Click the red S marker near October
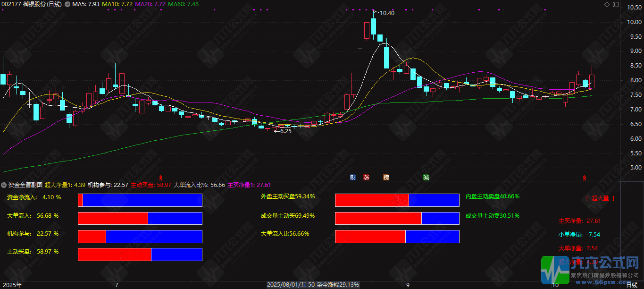644x289 pixels. click(585, 178)
